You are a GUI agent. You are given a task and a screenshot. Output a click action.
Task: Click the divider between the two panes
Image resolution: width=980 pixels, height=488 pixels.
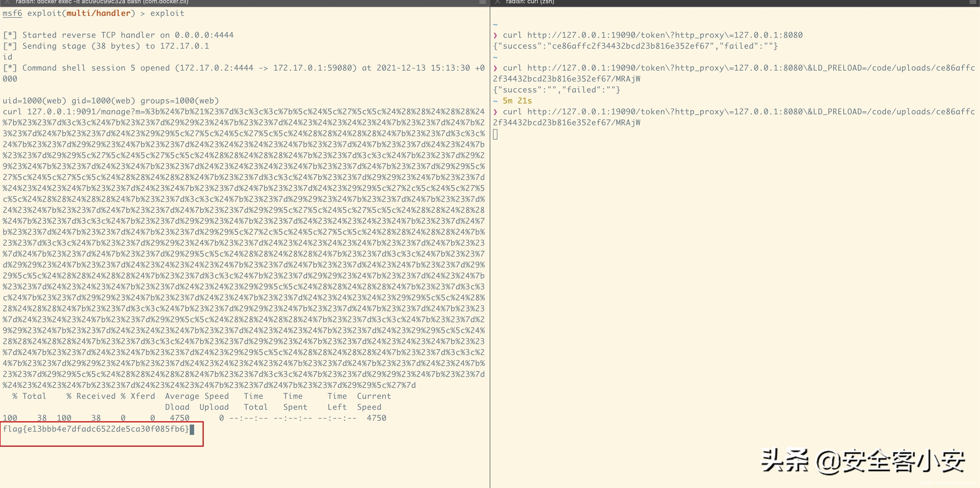point(490,244)
